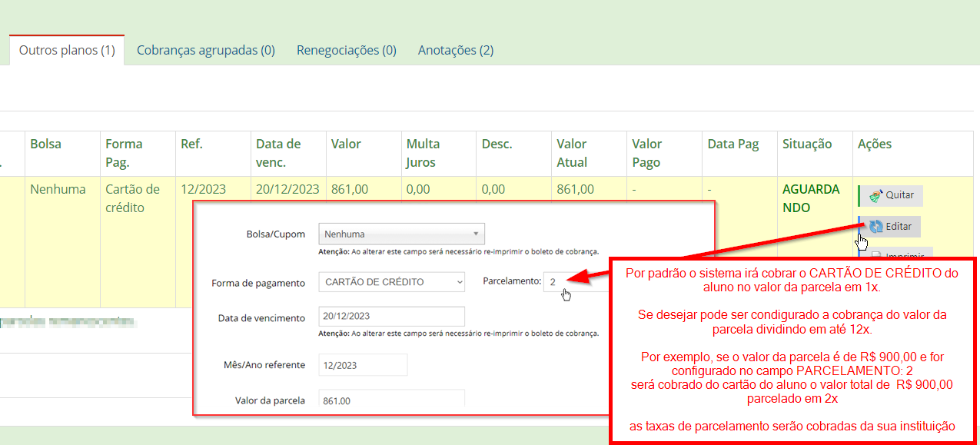980x445 pixels.
Task: Focus the Data de vencimento field
Action: (391, 317)
